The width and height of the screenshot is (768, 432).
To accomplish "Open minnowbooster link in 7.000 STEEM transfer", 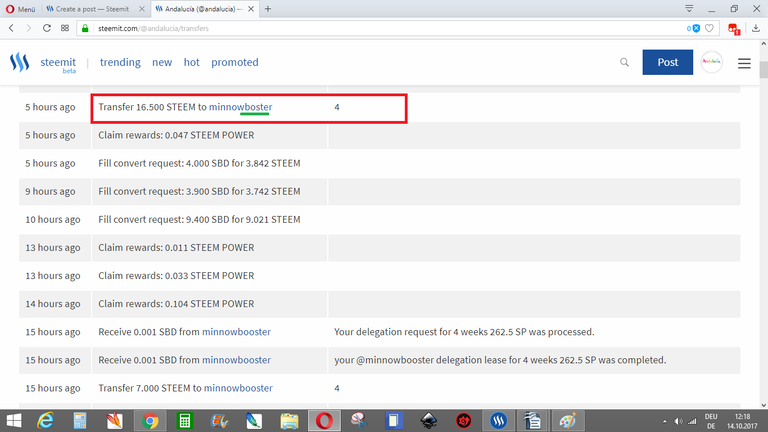I will [238, 388].
